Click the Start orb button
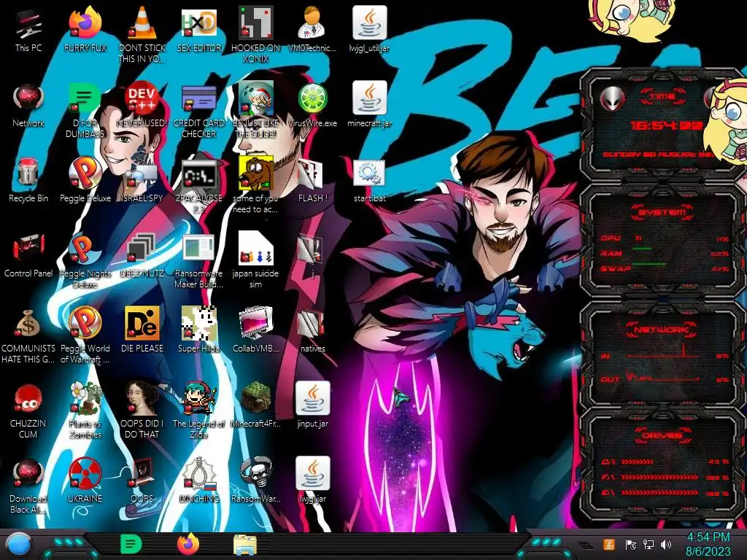Viewport: 747px width, 560px height. tap(19, 545)
